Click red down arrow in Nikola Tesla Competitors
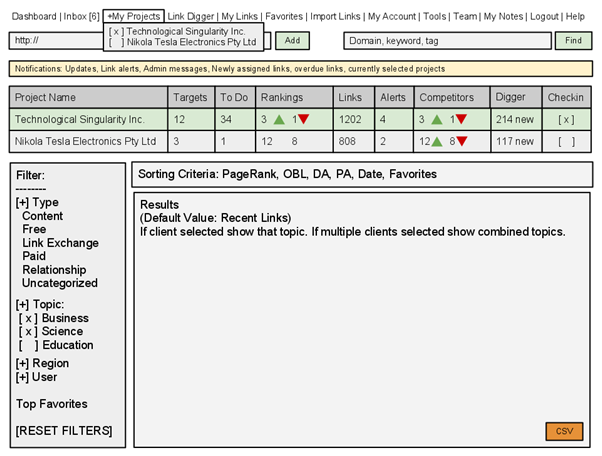This screenshot has width=602, height=456. [462, 141]
